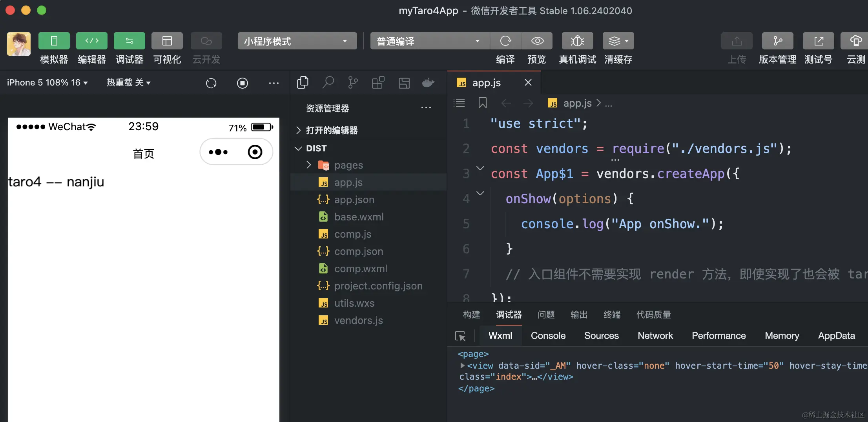Click the bookmark icon above the code
This screenshot has height=422, width=868.
click(x=483, y=103)
